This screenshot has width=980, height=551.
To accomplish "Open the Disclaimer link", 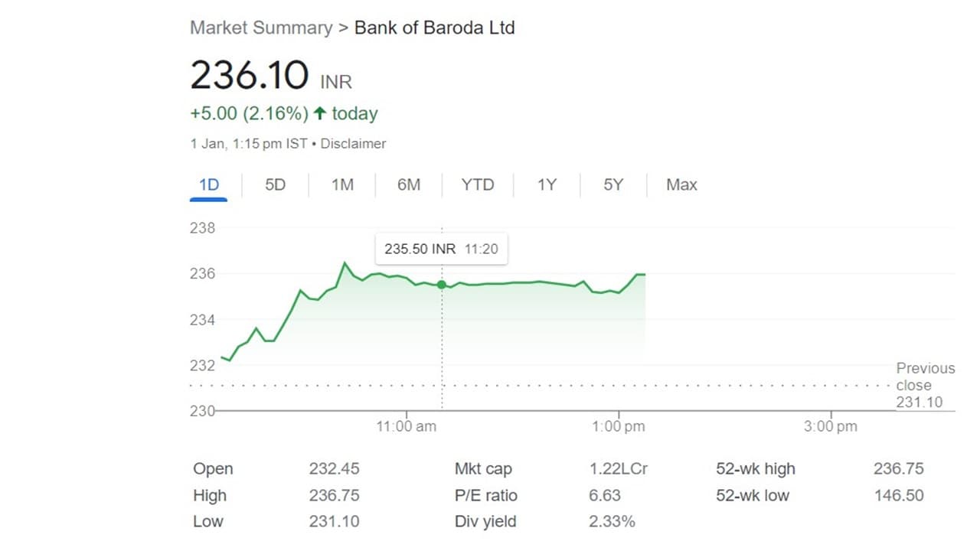I will click(353, 144).
